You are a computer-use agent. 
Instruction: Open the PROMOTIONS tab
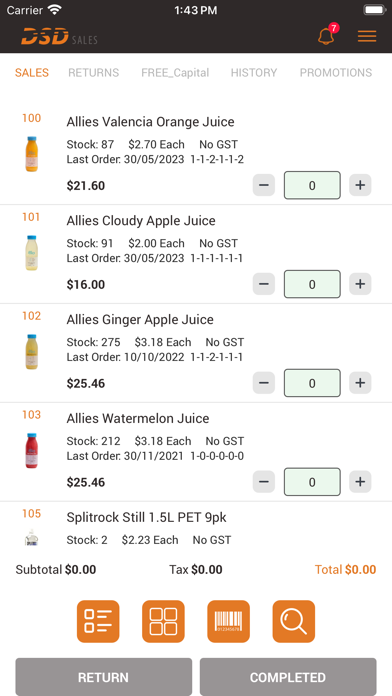336,73
